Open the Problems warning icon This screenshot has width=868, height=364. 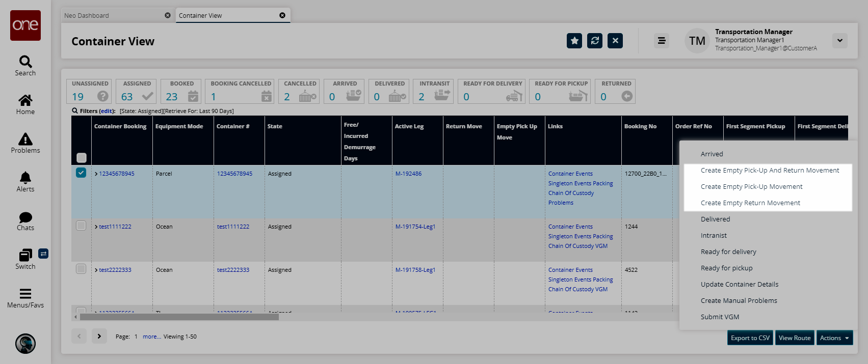(25, 143)
